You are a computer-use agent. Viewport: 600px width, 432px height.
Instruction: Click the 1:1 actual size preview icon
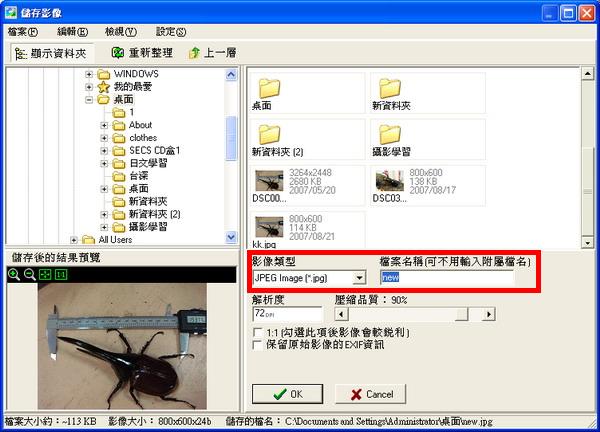(60, 273)
